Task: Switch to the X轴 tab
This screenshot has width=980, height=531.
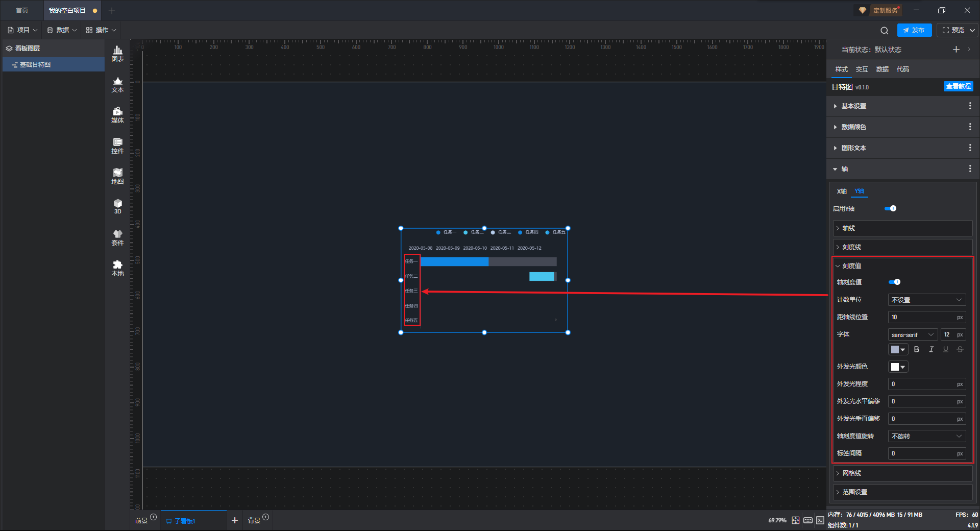Action: [842, 191]
